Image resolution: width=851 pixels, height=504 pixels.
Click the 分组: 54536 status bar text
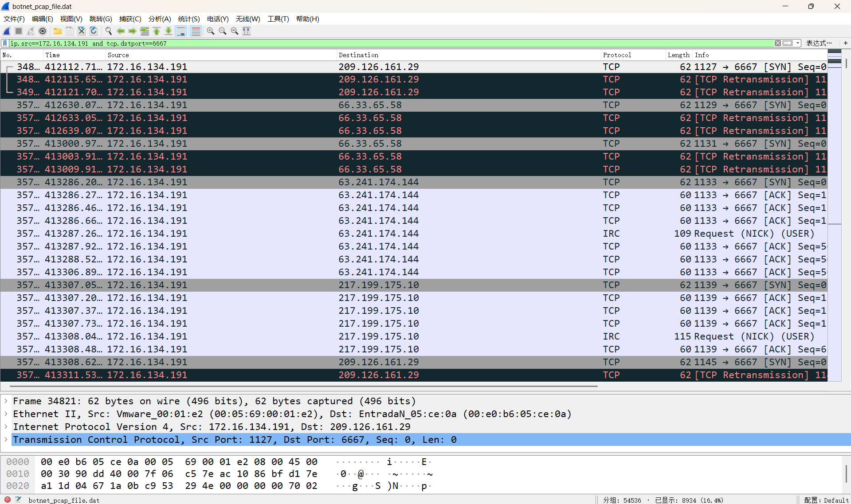tap(622, 500)
